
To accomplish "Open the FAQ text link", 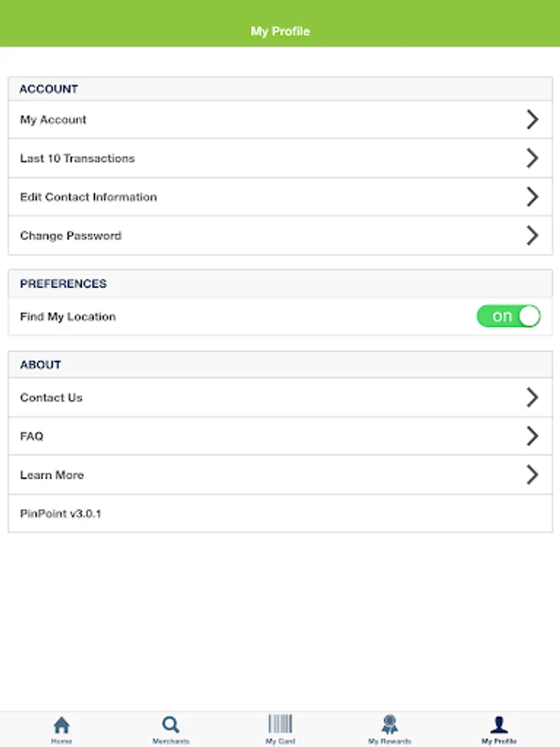I will [x=32, y=437].
